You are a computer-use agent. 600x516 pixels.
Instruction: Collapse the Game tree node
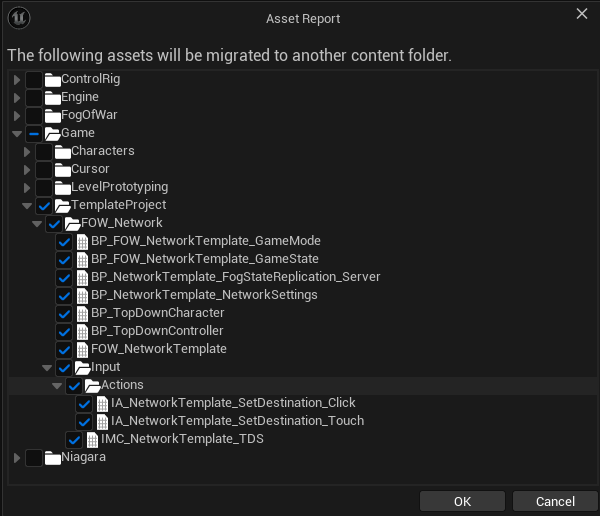[x=17, y=134]
